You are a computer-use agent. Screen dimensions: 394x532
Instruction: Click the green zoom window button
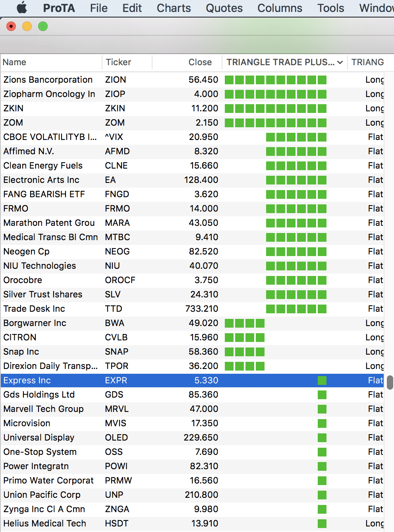tap(43, 26)
